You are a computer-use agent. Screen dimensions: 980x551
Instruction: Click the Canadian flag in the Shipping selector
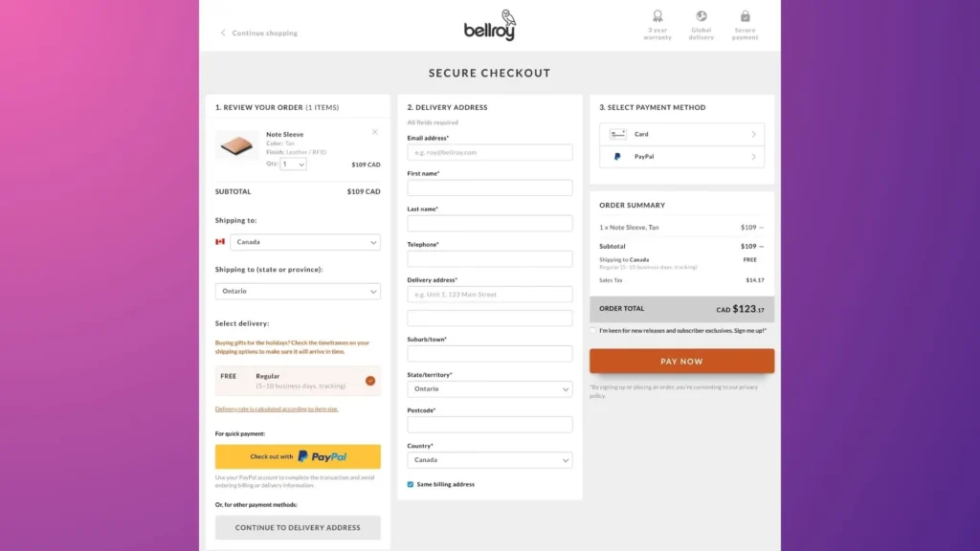click(222, 242)
